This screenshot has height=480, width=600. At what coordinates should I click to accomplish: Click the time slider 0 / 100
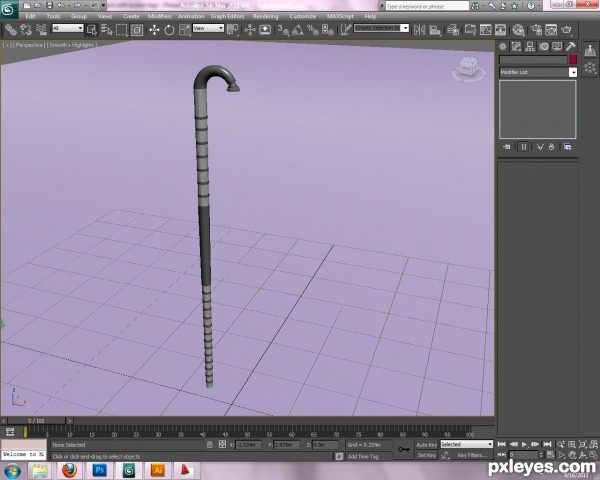tap(36, 421)
